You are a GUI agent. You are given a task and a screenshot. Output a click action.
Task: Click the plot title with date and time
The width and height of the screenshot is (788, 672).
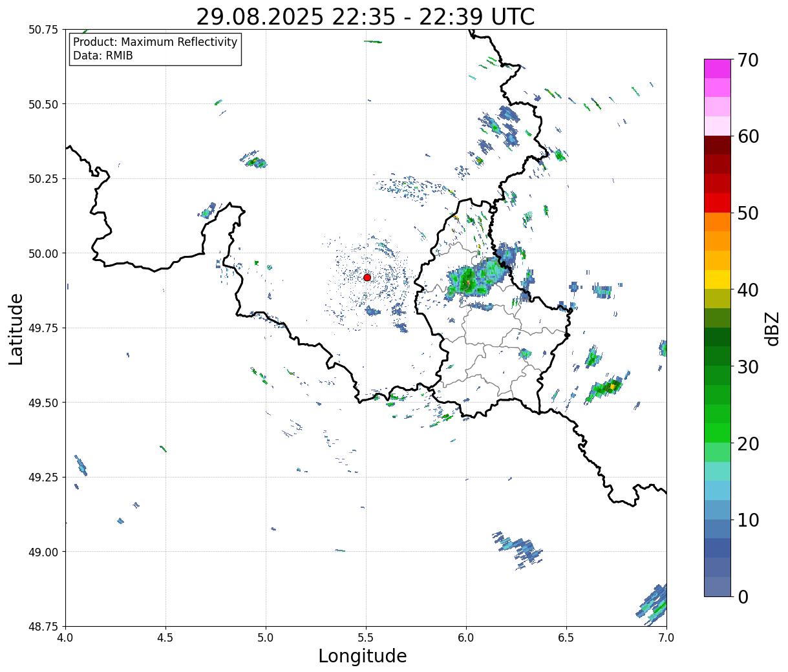[x=365, y=16]
